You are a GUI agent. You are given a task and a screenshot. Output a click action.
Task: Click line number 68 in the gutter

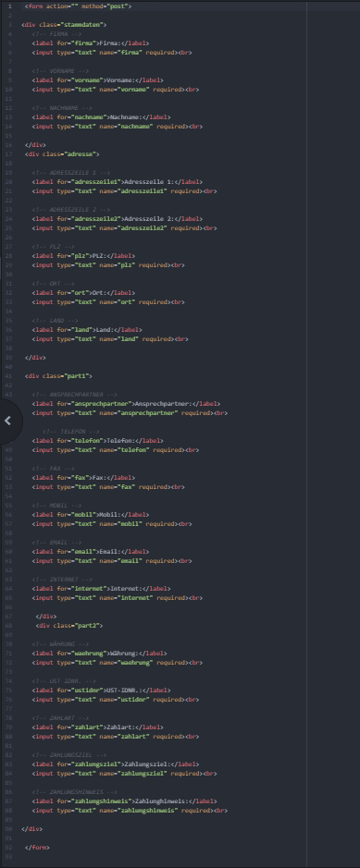(x=9, y=626)
